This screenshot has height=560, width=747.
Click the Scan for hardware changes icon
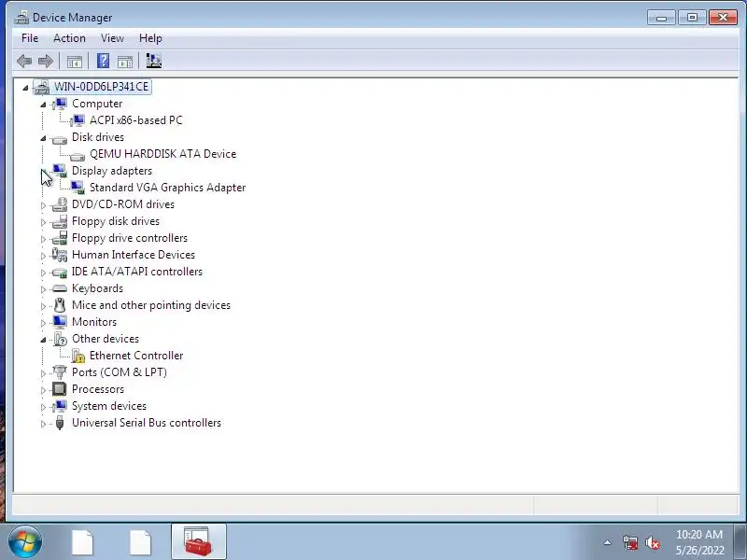(153, 61)
